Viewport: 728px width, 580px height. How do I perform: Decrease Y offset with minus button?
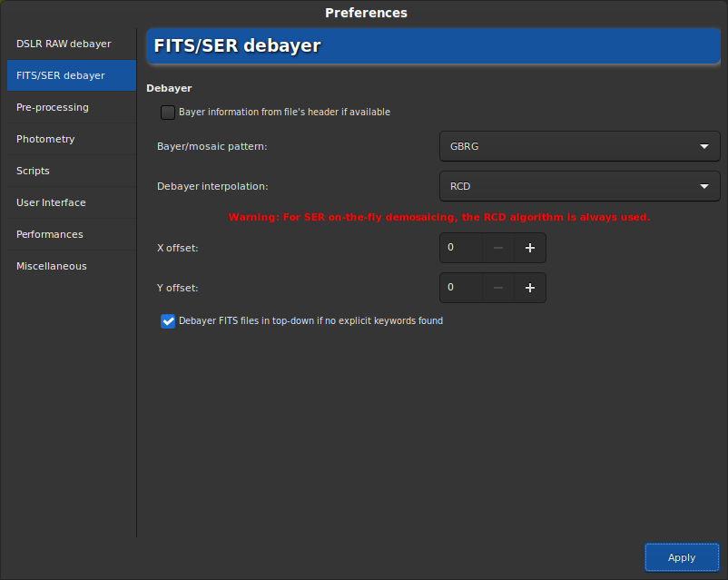coord(497,288)
